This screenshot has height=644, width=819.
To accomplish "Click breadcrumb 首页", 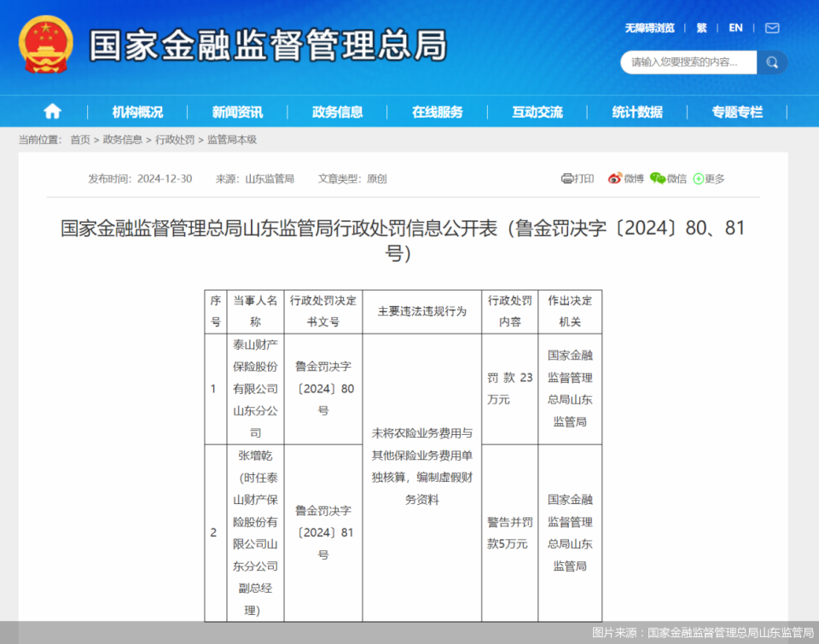I will pos(80,140).
